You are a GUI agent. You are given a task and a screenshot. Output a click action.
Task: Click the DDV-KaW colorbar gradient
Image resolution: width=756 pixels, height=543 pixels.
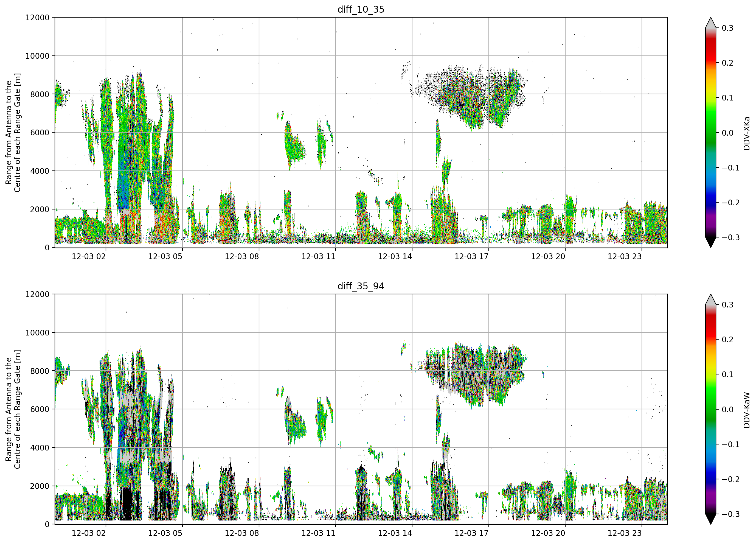711,410
